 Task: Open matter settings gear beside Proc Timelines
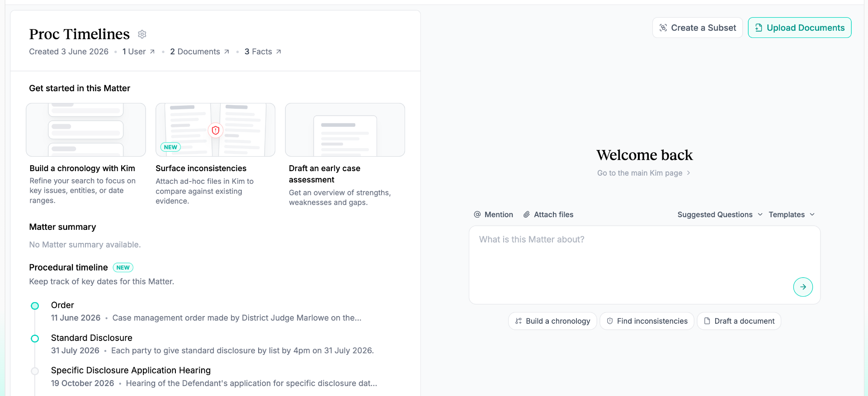142,34
